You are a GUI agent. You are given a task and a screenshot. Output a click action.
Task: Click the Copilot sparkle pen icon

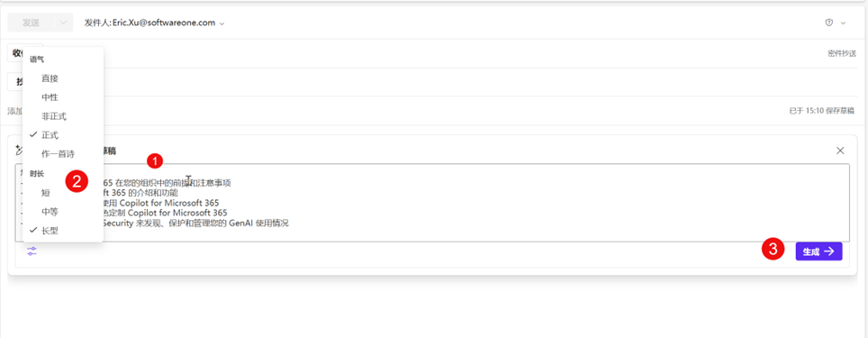click(x=18, y=151)
